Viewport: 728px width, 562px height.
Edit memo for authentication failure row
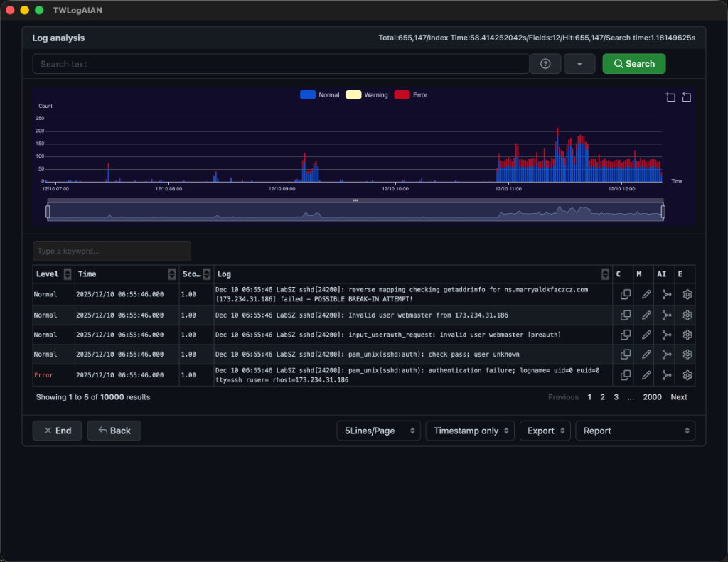646,375
